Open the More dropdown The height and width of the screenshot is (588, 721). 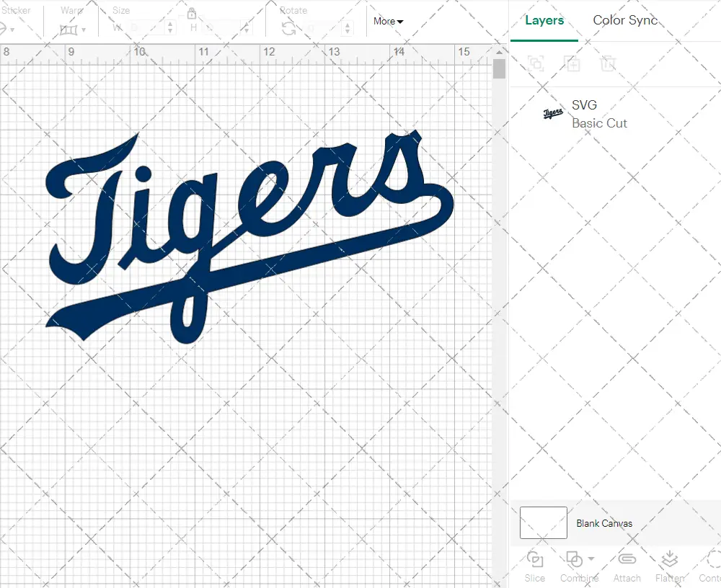pos(387,21)
